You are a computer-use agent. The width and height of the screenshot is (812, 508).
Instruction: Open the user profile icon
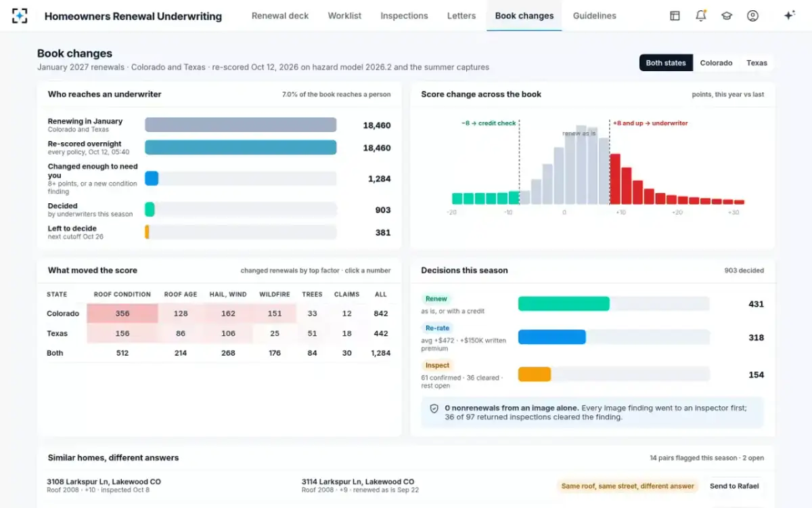click(x=752, y=16)
